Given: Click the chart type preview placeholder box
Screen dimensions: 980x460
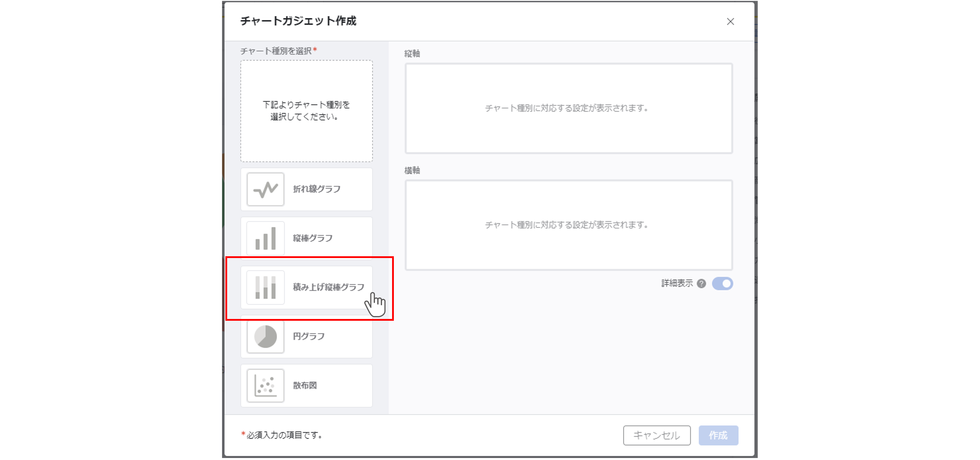Looking at the screenshot, I should click(306, 111).
